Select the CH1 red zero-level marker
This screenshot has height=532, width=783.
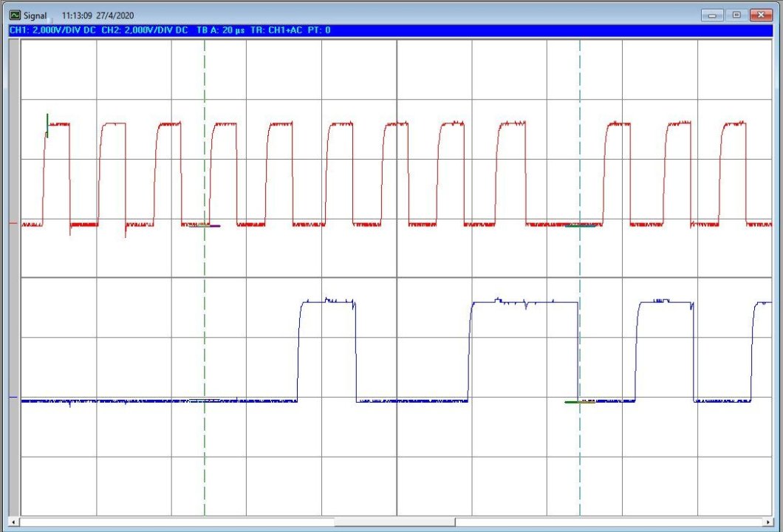tap(13, 223)
